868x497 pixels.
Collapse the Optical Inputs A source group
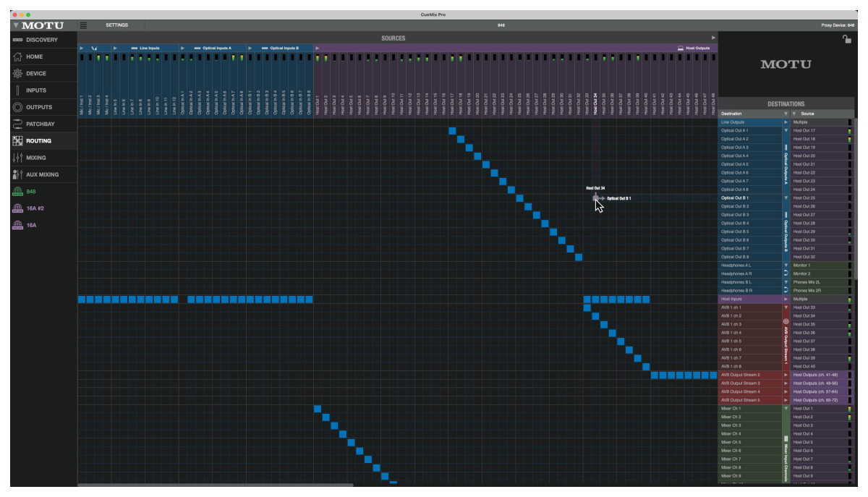(x=183, y=48)
